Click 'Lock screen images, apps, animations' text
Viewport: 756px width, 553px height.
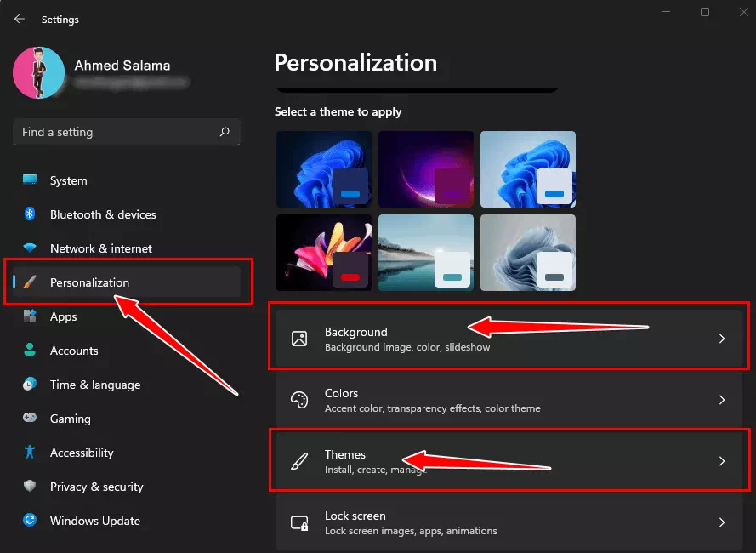[x=411, y=531]
